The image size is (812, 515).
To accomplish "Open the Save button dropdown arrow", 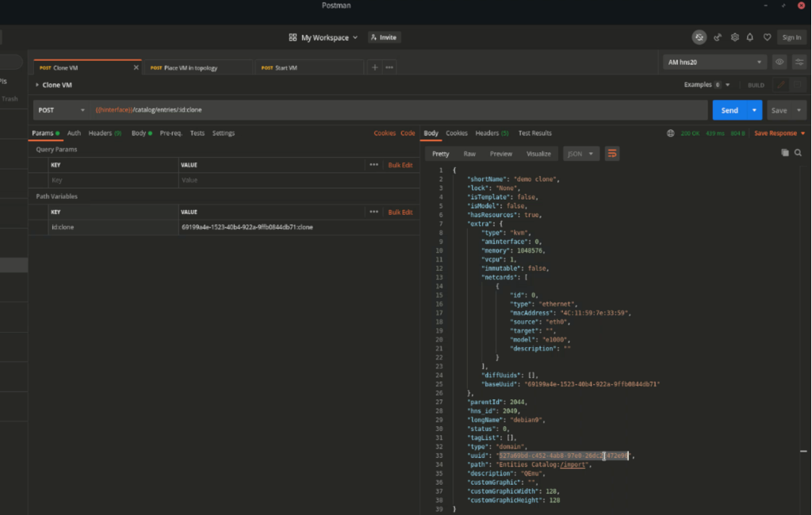I will [x=799, y=110].
